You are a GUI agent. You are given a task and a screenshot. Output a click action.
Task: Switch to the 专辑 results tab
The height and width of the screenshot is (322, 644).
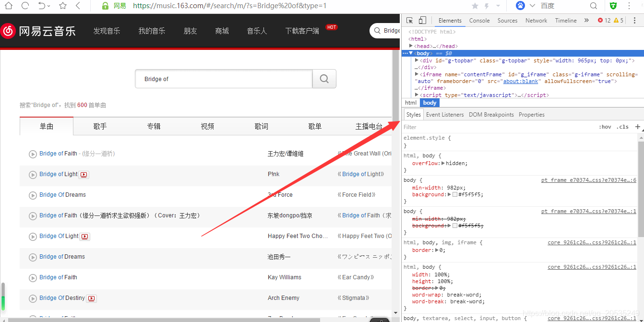pos(154,126)
